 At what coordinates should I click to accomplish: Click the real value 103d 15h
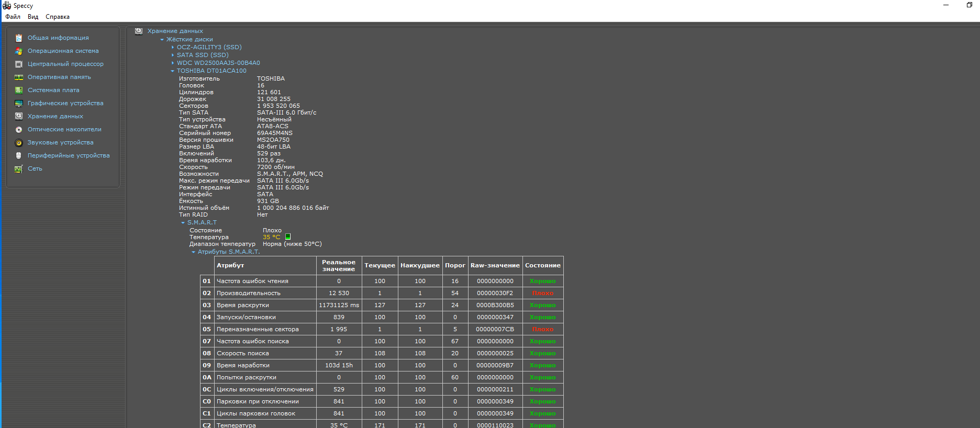[339, 365]
